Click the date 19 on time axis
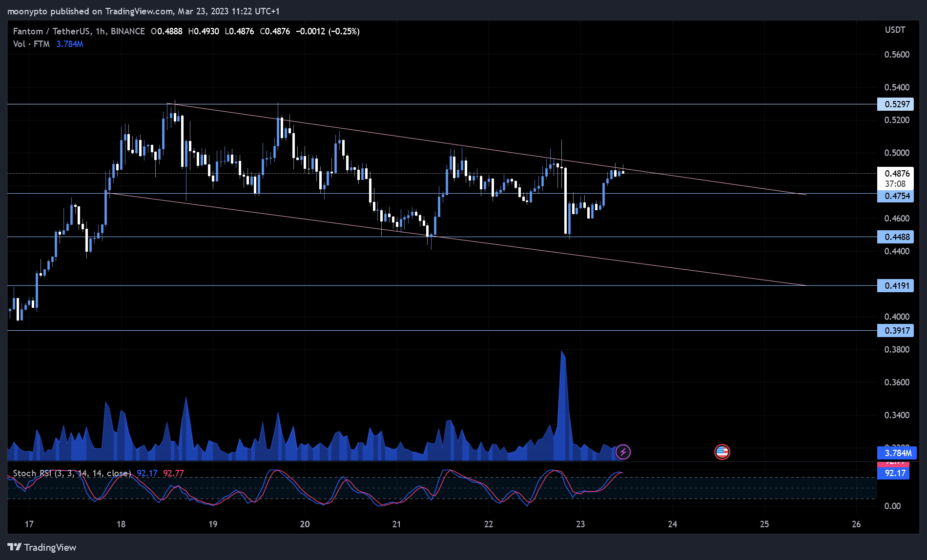Viewport: 927px width, 560px height. tap(213, 524)
